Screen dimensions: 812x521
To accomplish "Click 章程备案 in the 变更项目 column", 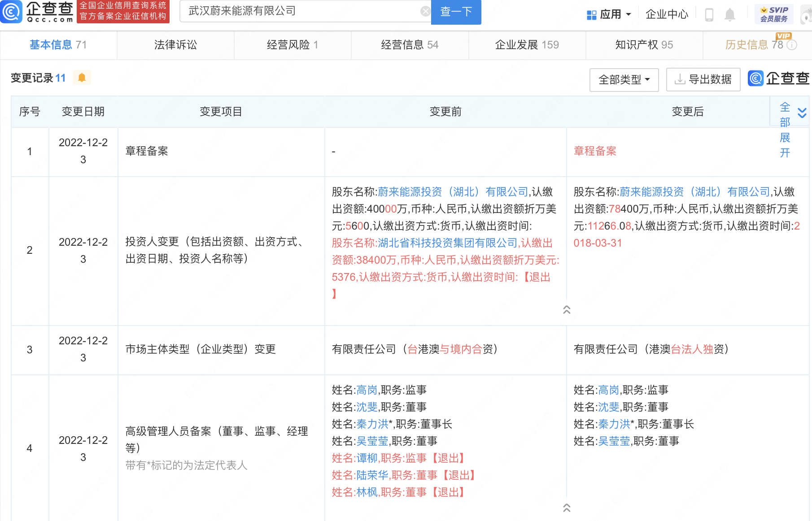I will pyautogui.click(x=147, y=151).
